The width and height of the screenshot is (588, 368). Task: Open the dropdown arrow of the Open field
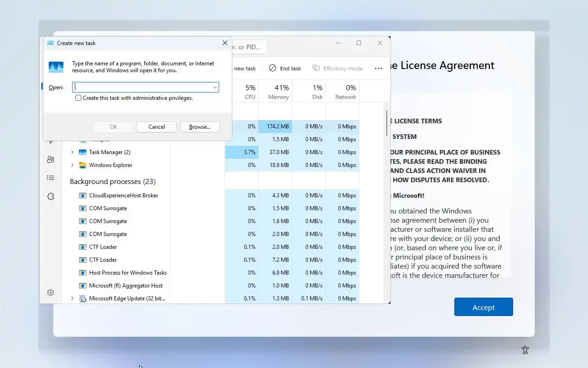215,87
